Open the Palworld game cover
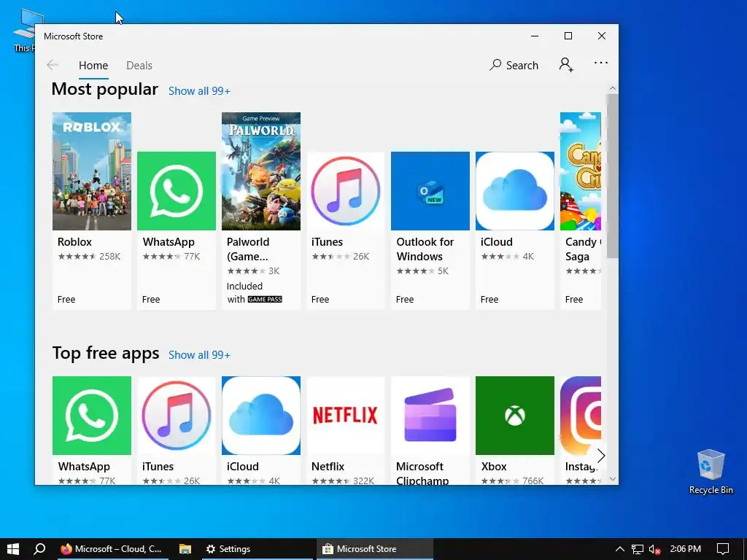Image resolution: width=747 pixels, height=560 pixels. point(261,171)
